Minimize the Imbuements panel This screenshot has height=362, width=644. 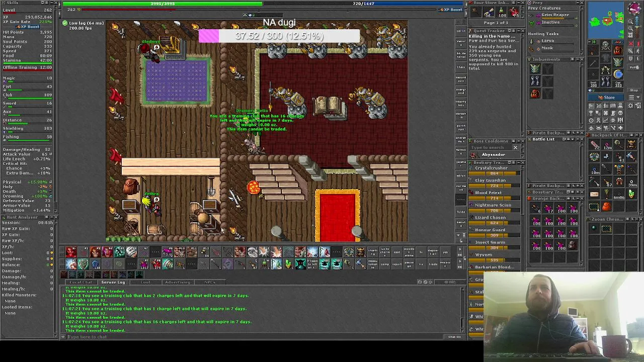point(578,59)
